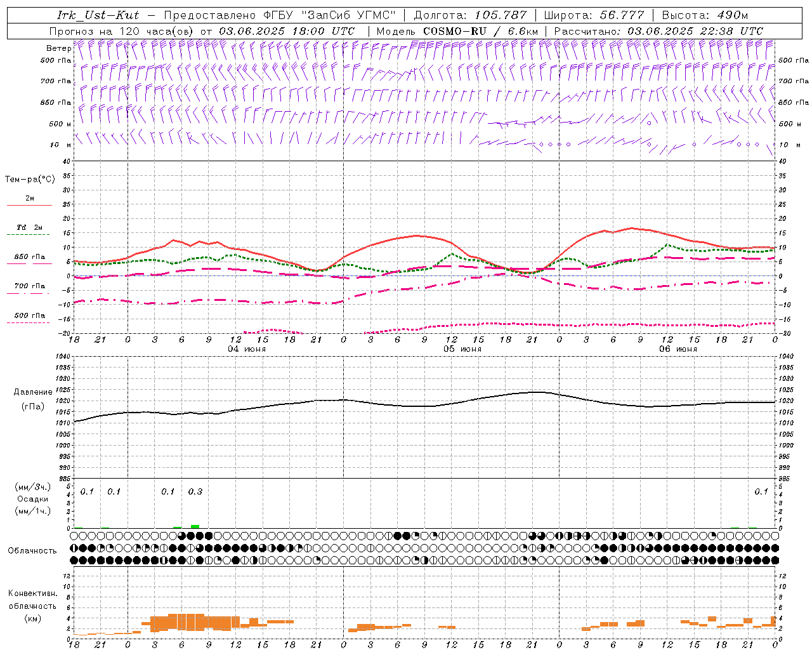This screenshot has height=650, width=812.
Task: Click the "2м" temperature legend entry
Action: [x=30, y=199]
